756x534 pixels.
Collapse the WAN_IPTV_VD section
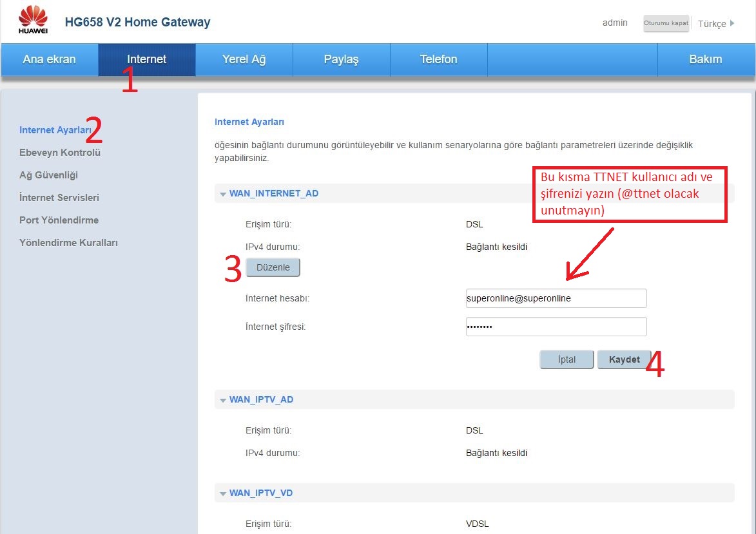(x=223, y=493)
